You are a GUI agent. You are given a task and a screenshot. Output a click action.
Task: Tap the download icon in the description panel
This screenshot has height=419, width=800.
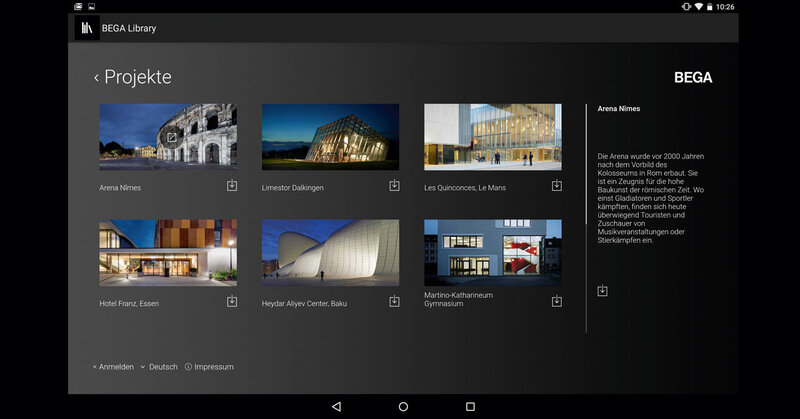click(x=603, y=291)
